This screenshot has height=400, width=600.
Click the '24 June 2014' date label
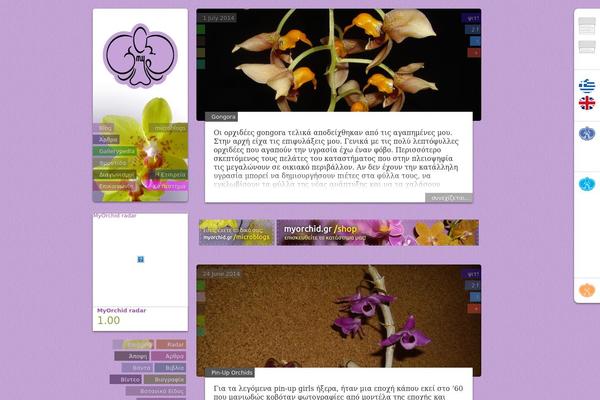(x=219, y=274)
